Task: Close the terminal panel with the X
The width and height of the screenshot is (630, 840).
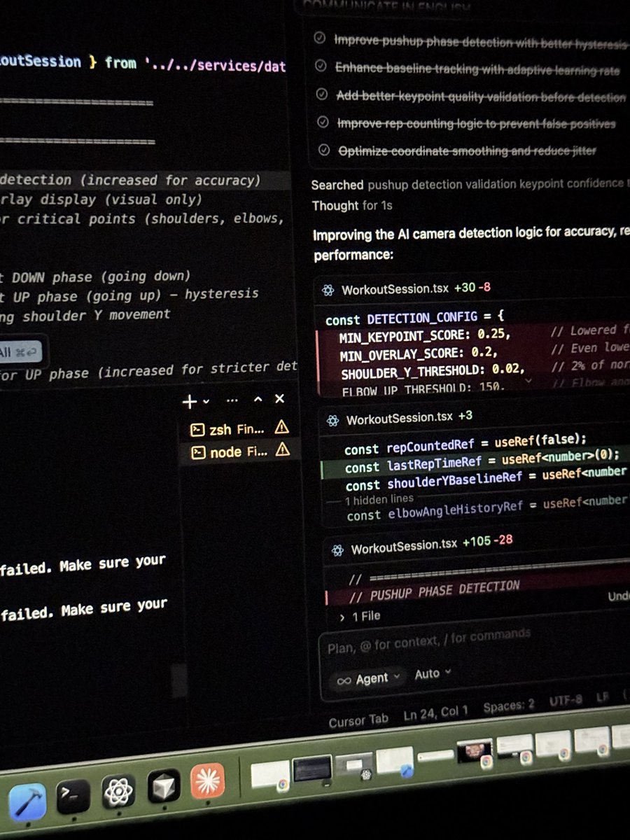Action: 279,398
